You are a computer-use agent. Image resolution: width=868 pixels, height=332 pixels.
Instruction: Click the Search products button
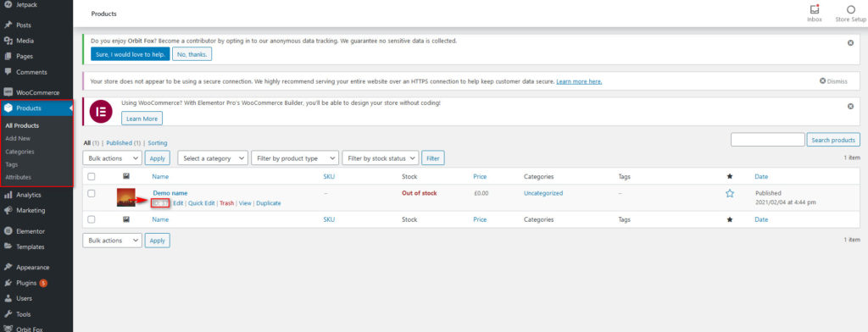[x=833, y=140]
